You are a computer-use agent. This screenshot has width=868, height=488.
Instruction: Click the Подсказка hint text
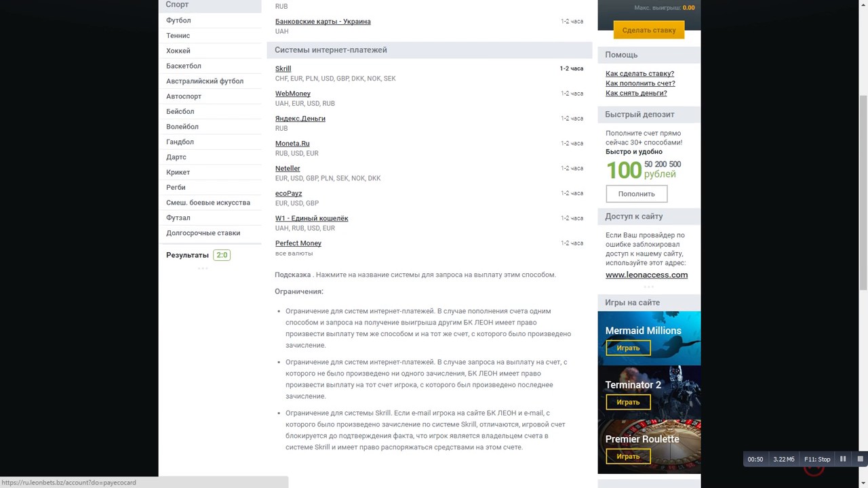point(292,275)
